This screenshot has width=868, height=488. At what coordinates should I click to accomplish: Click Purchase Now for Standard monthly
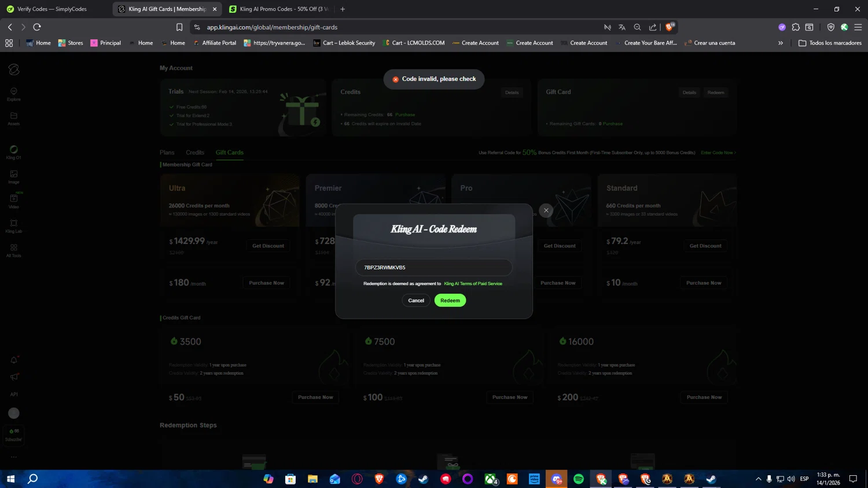pos(704,283)
